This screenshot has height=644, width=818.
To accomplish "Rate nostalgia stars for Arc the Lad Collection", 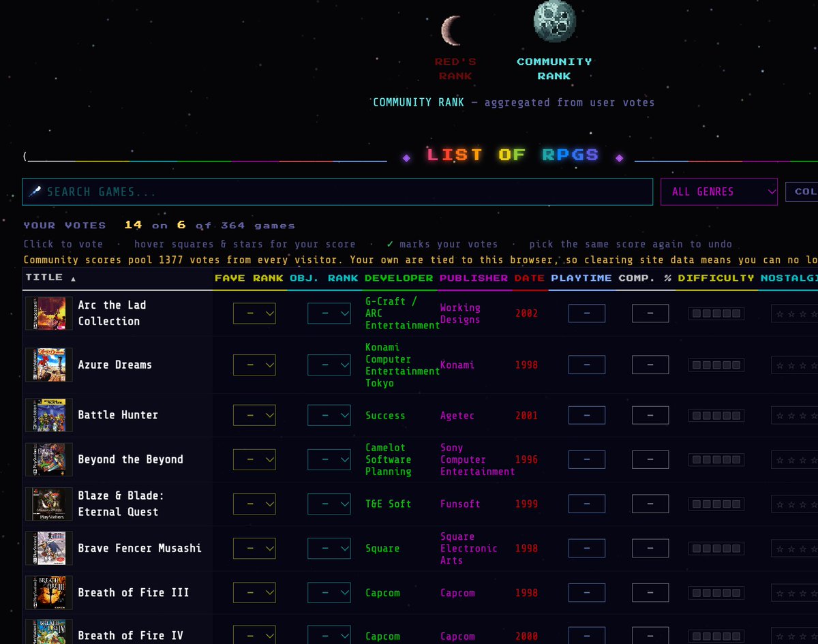I will 795,313.
